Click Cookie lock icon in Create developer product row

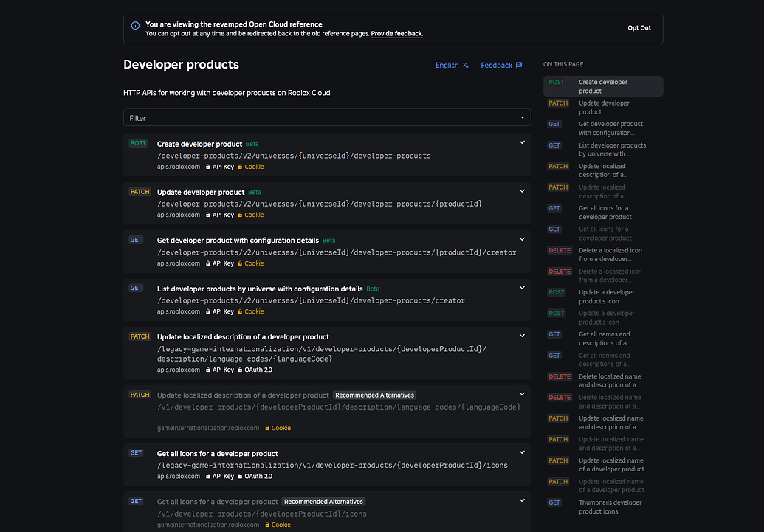240,167
